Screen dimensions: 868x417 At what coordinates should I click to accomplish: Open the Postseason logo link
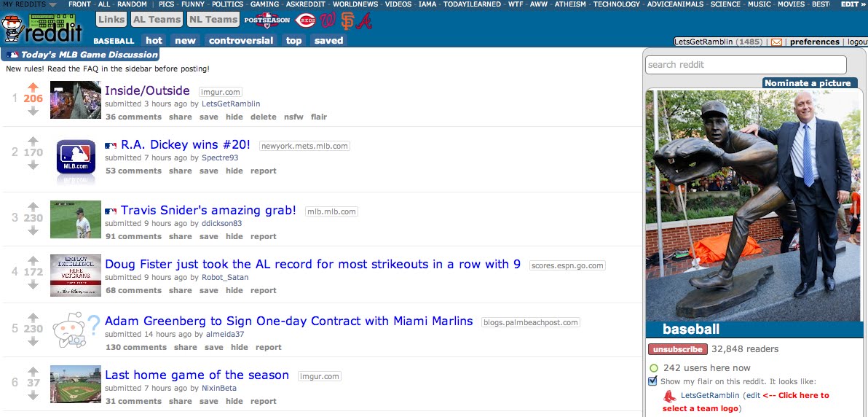point(267,20)
